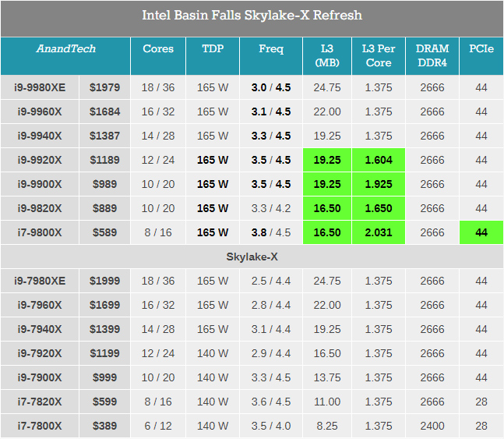Click the $1684 price of i9-9960X

[x=104, y=112]
